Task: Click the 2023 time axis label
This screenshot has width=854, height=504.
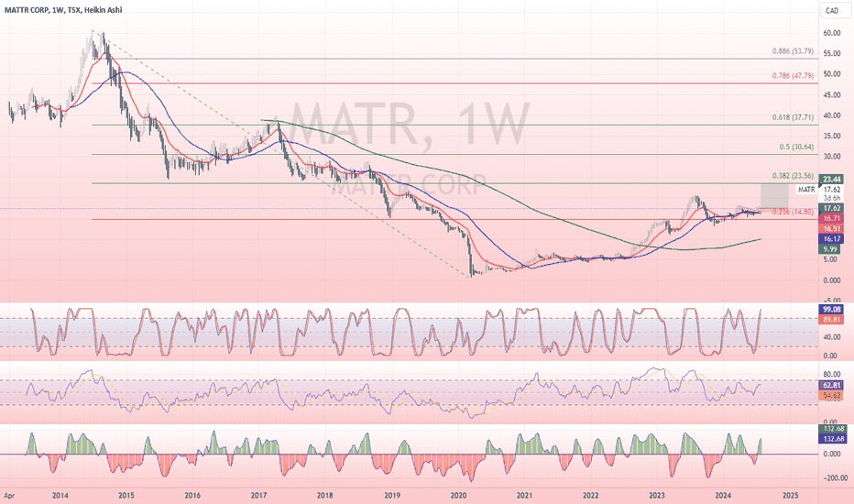Action: 656,495
